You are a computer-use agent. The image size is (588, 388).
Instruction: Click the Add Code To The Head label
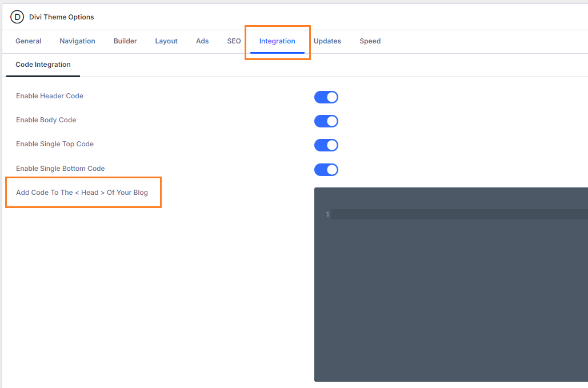coord(82,193)
